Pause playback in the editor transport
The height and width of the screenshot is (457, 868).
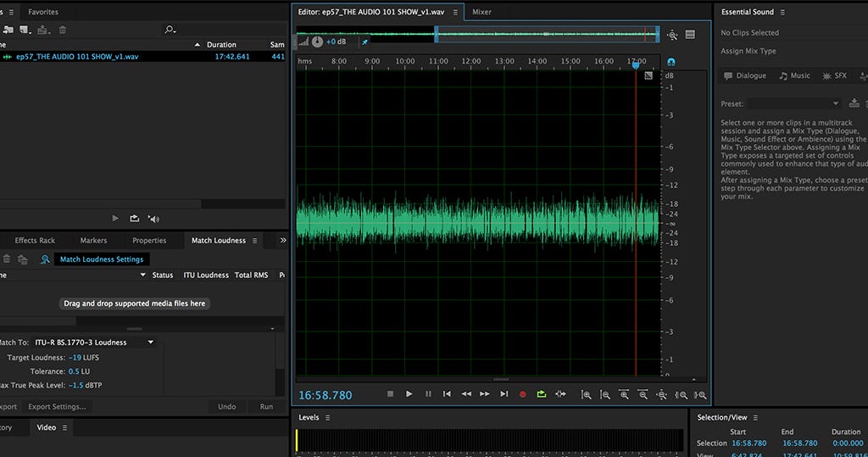[x=428, y=394]
